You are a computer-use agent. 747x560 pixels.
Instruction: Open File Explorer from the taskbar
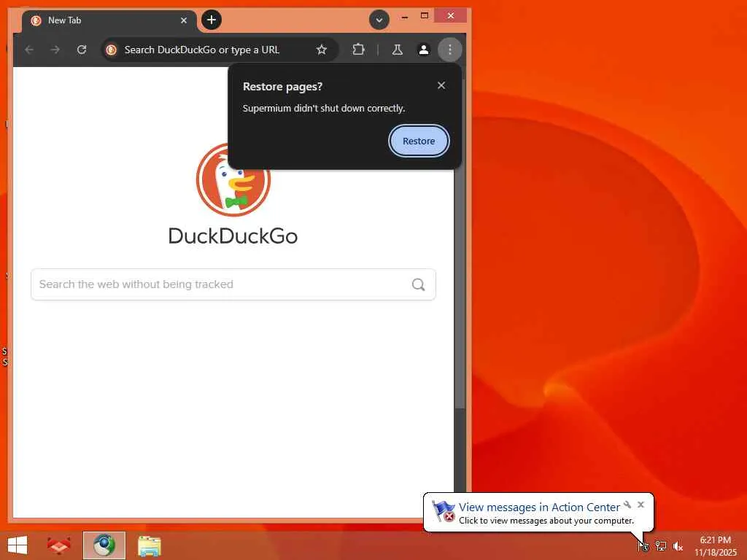[149, 545]
